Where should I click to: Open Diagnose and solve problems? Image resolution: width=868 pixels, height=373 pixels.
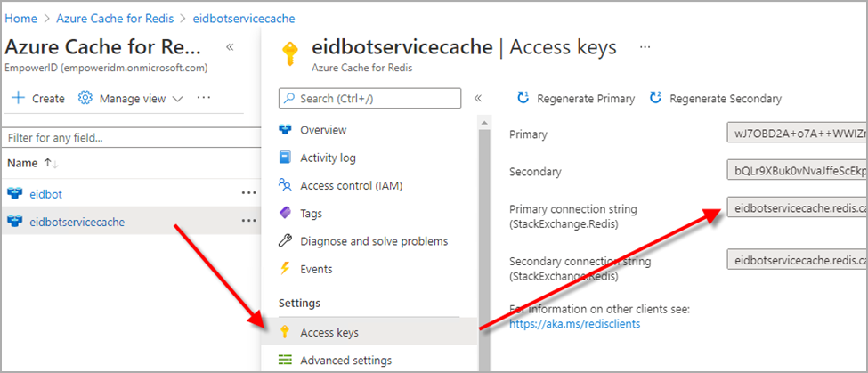374,241
